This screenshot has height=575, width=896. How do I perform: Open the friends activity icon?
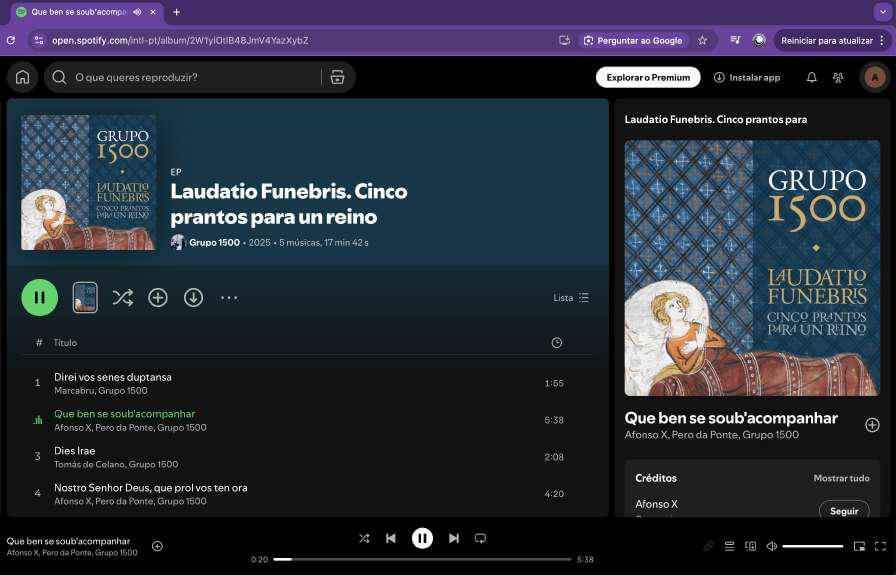(838, 77)
